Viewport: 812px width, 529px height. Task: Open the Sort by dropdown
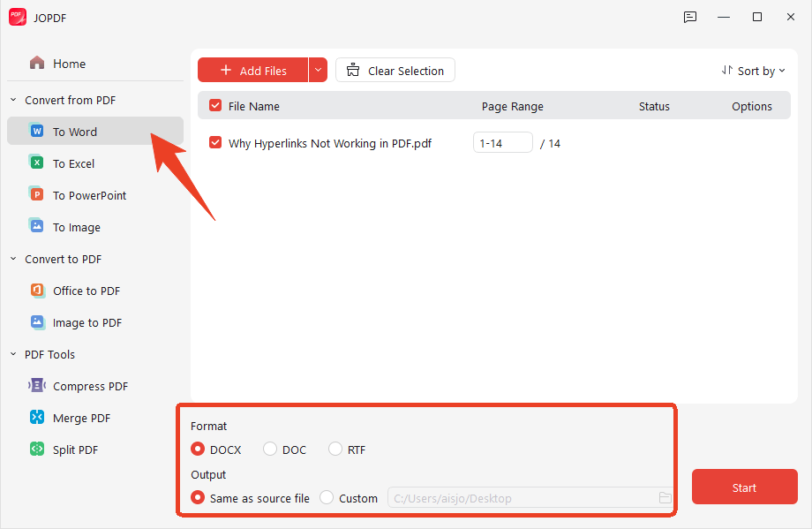(754, 71)
